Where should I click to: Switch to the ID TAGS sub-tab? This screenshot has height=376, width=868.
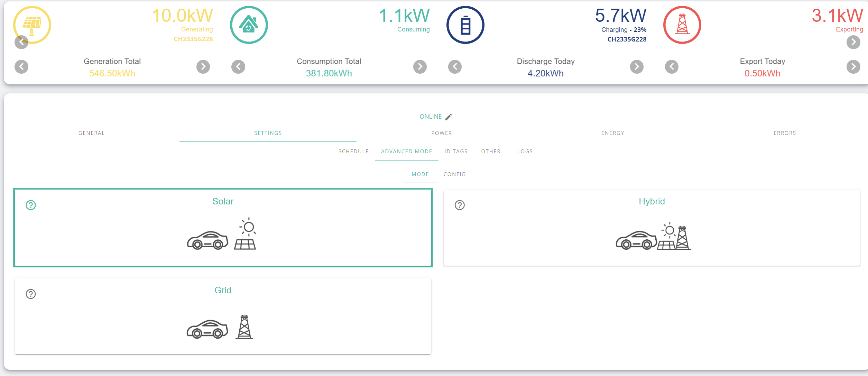tap(456, 152)
